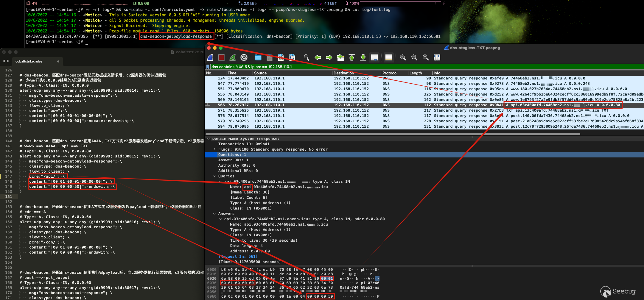The image size is (644, 300).
Task: Restart the current capture in Wireshark
Action: click(233, 57)
